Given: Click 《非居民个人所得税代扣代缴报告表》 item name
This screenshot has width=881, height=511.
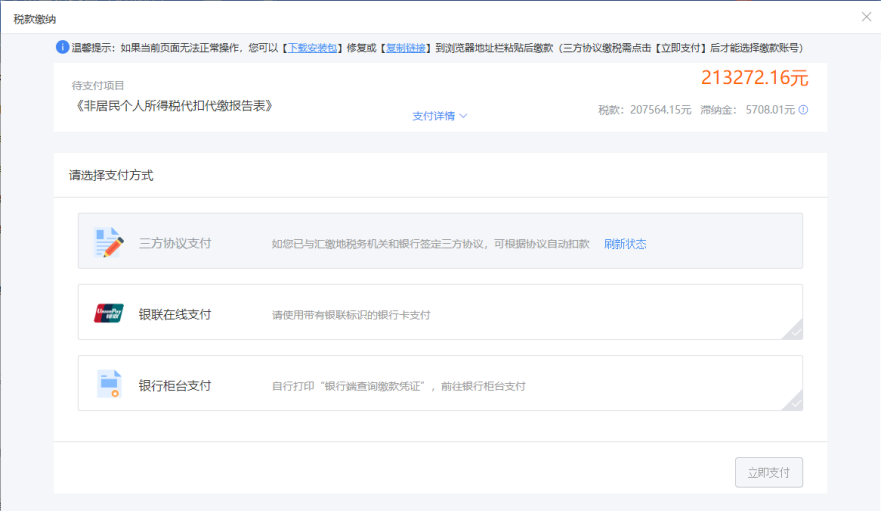Looking at the screenshot, I should 175,106.
